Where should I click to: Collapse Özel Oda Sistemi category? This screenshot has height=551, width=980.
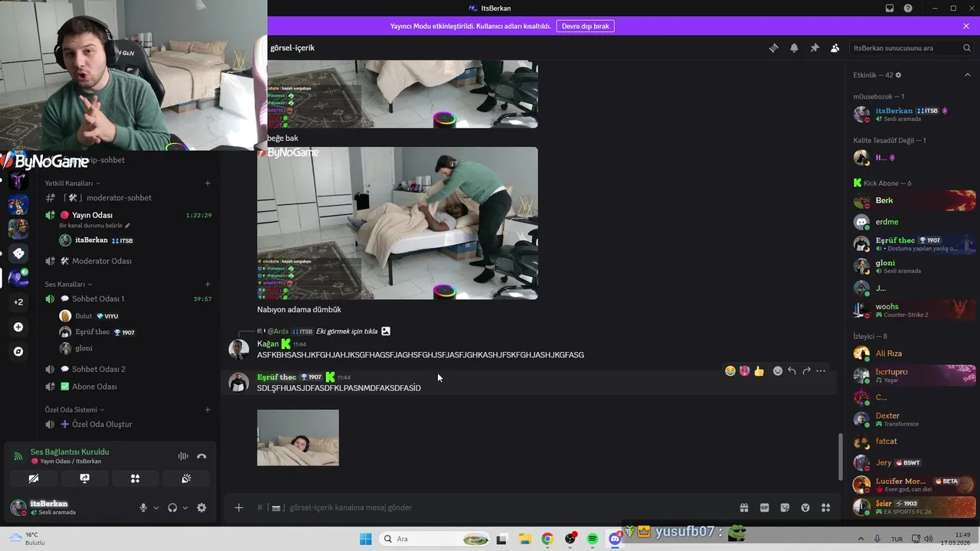coord(74,409)
